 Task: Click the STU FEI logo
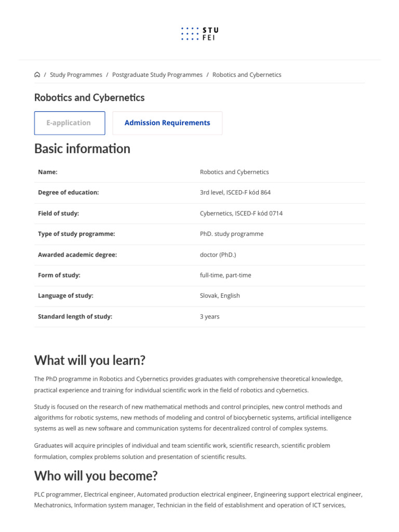pyautogui.click(x=199, y=34)
